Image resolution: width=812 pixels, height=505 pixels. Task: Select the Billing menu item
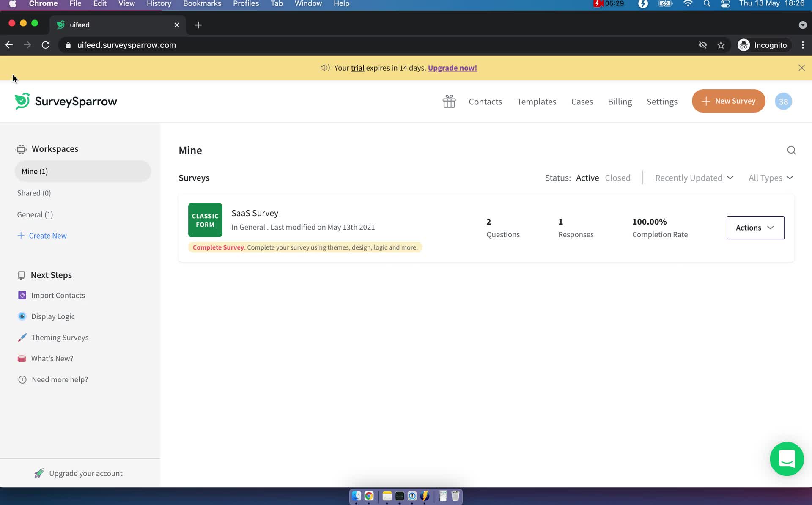[620, 101]
